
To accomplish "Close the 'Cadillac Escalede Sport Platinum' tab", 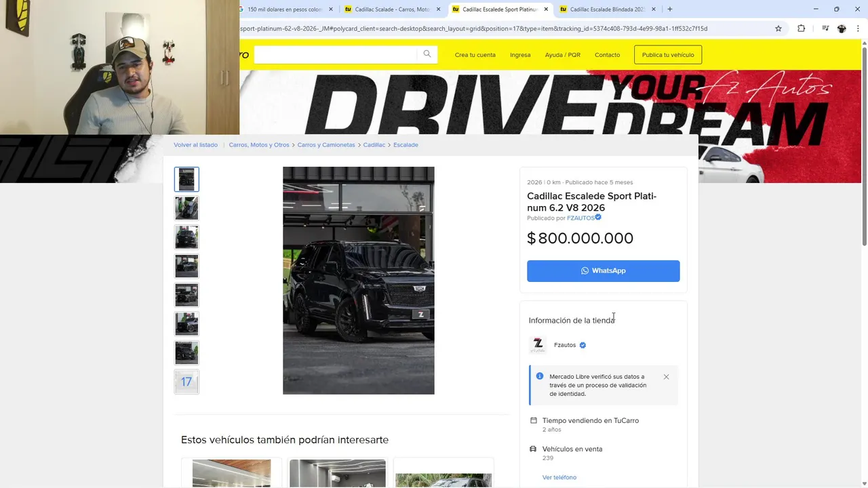I will click(x=546, y=9).
